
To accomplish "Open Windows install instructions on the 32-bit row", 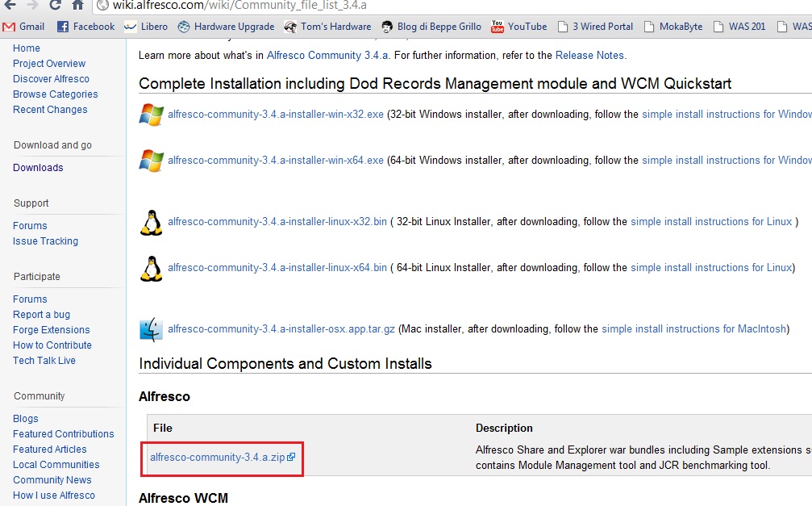I will click(x=727, y=114).
